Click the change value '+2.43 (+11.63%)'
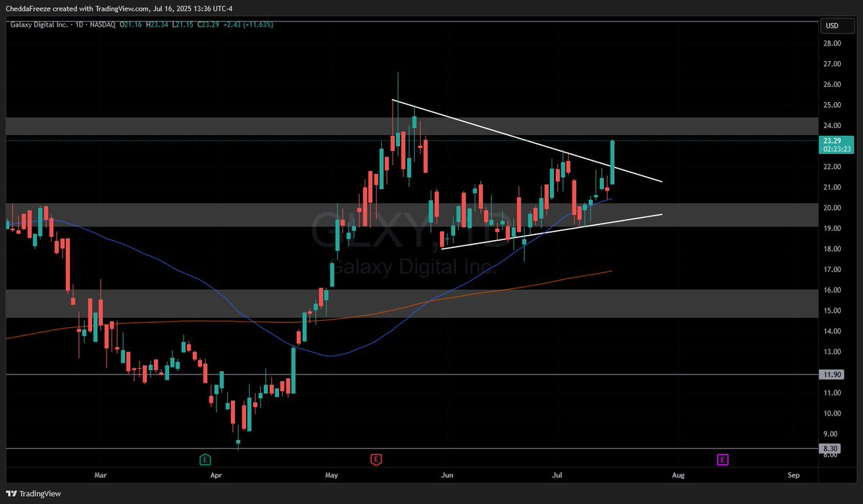 [x=248, y=24]
